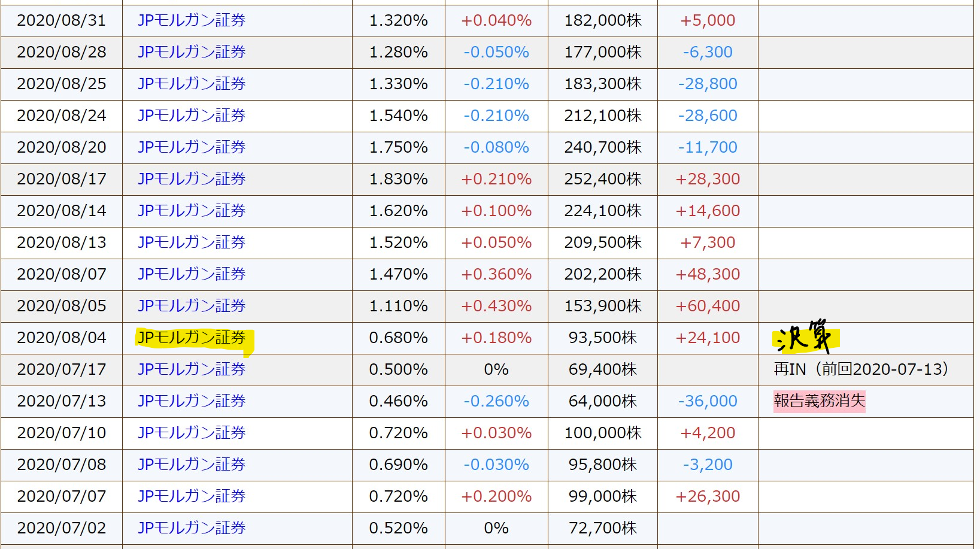Click change value +0.360%
Viewport: 980px width, 549px height.
tap(496, 274)
